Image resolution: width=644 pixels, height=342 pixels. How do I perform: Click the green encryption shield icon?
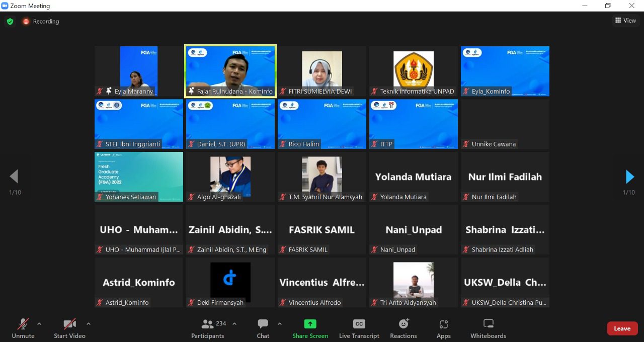tap(10, 22)
